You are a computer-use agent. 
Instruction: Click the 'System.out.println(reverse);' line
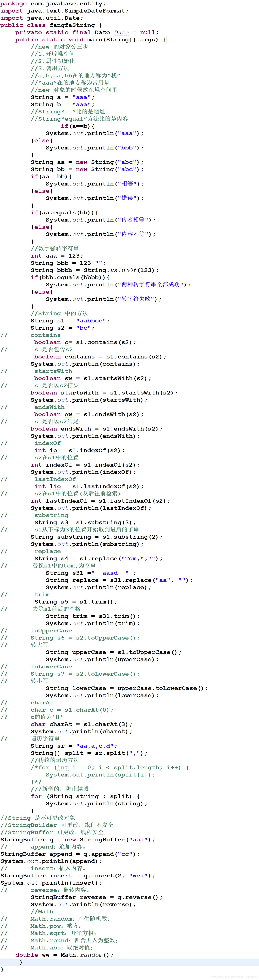click(83, 905)
